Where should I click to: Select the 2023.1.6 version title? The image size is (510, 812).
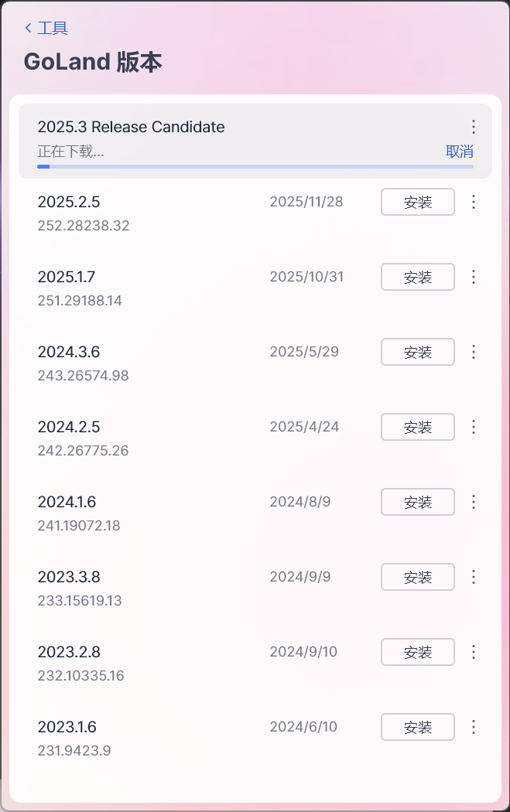pos(67,727)
